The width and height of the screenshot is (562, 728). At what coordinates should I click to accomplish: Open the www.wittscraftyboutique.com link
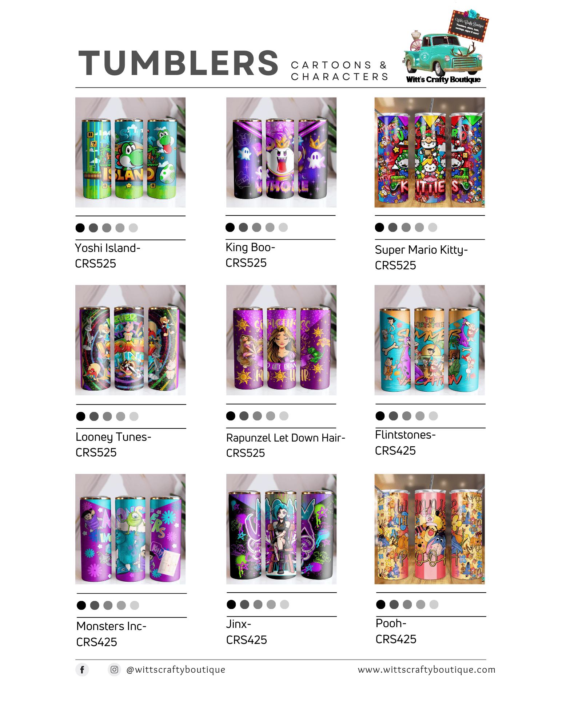point(426,669)
